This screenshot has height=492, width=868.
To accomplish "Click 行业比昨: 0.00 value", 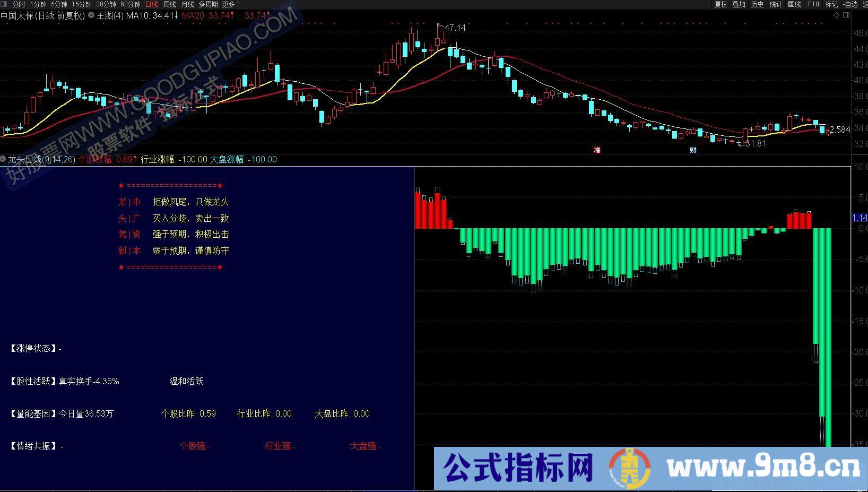I will point(264,413).
